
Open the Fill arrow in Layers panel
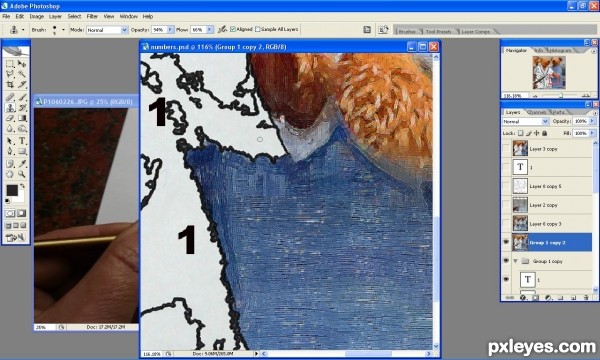(x=592, y=133)
